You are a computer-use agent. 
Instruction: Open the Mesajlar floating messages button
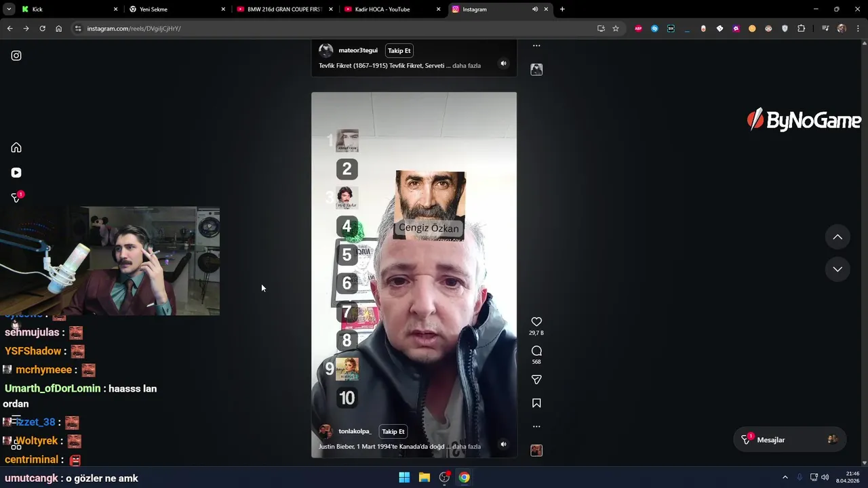789,440
